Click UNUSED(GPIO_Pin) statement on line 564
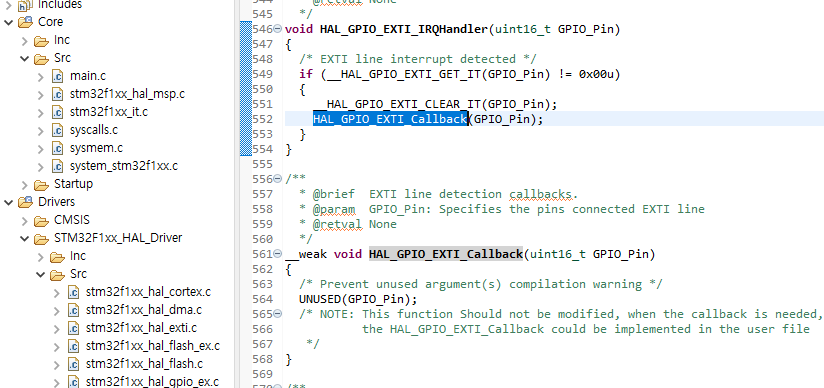824x388 pixels. tap(358, 299)
